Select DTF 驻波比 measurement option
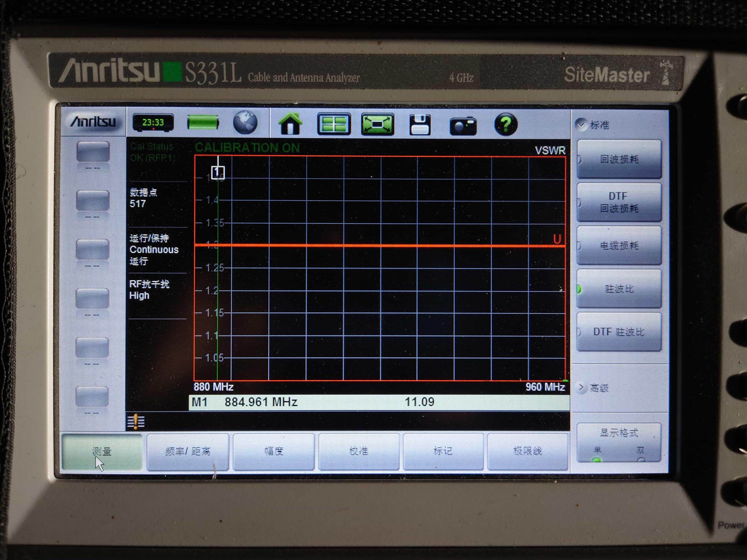747x560 pixels. pos(619,332)
